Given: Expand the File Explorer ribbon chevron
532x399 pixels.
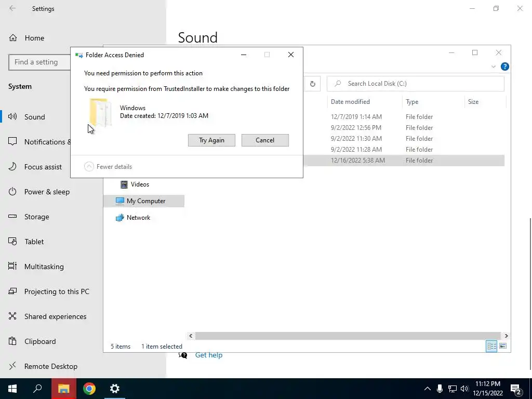Looking at the screenshot, I should point(494,66).
